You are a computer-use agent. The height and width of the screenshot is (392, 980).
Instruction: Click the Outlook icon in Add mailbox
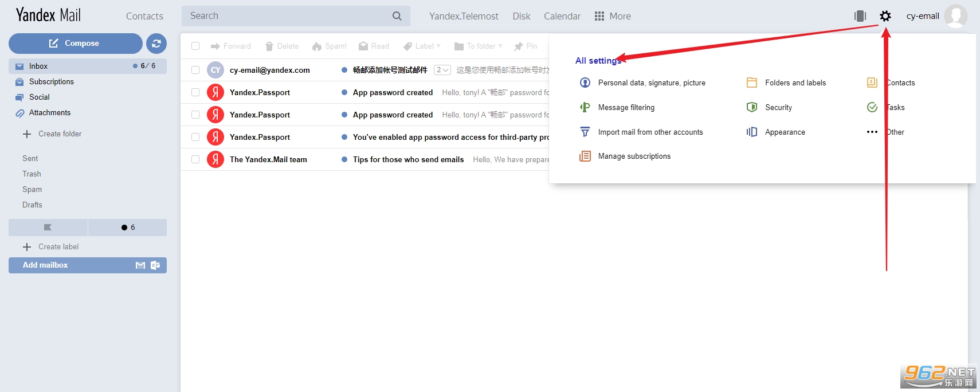155,265
